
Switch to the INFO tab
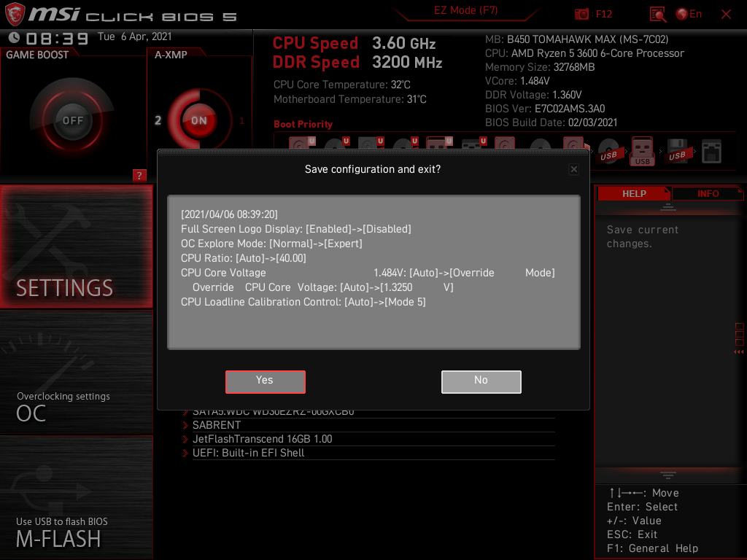pos(708,194)
